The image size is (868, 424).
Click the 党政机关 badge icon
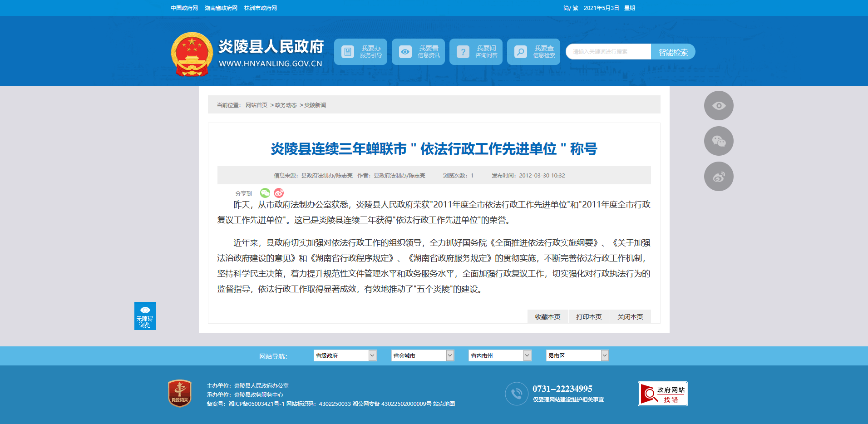(180, 393)
